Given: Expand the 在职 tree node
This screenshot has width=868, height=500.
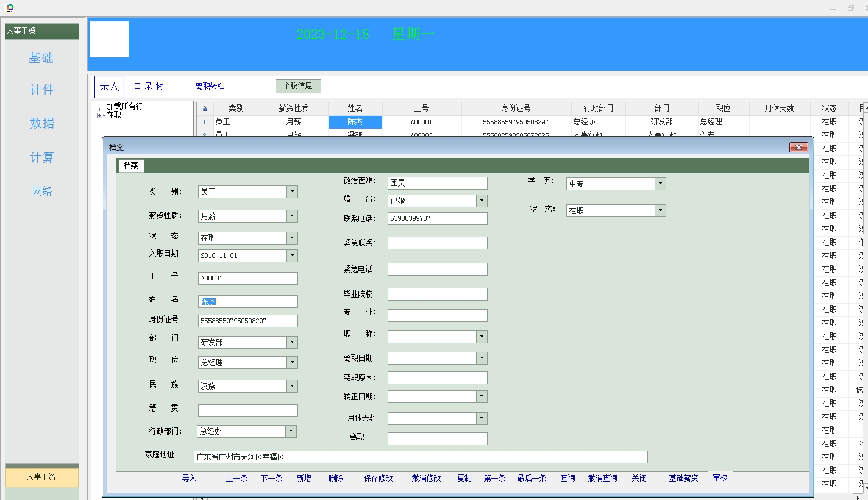Looking at the screenshot, I should [100, 115].
